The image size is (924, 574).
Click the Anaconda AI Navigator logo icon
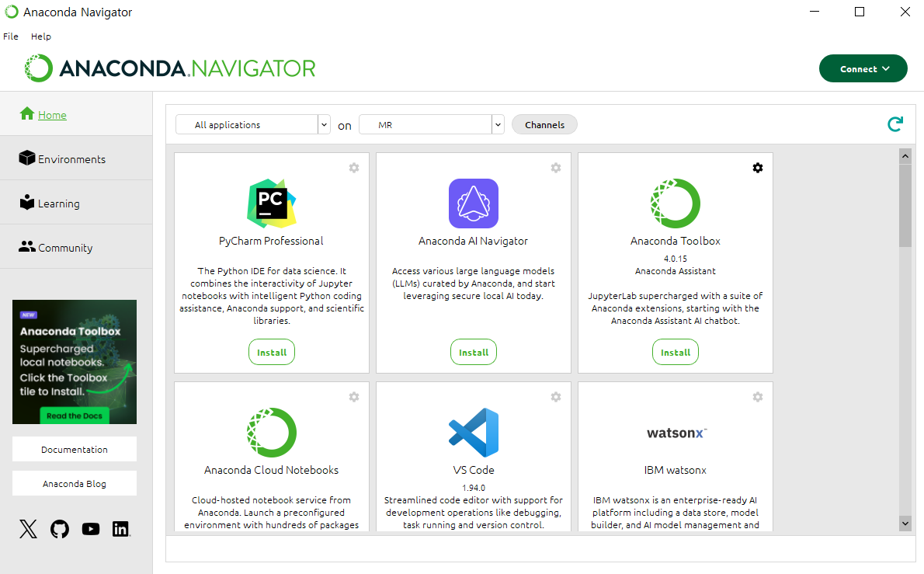[473, 204]
